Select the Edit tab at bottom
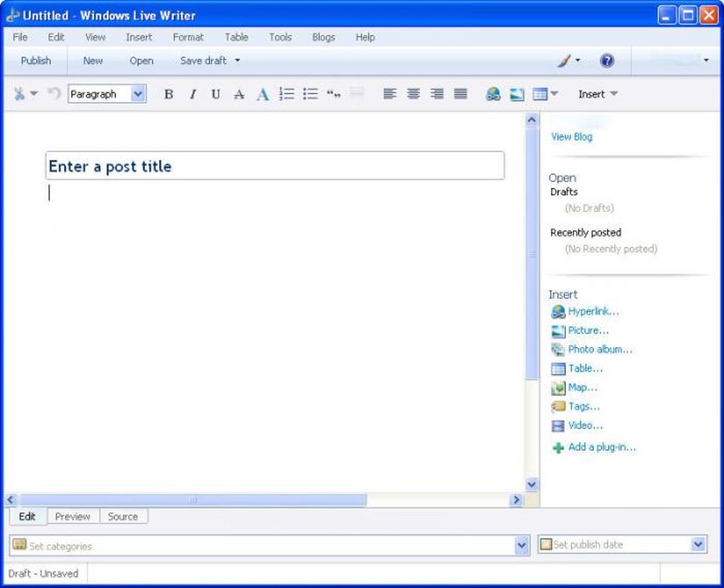 27,516
